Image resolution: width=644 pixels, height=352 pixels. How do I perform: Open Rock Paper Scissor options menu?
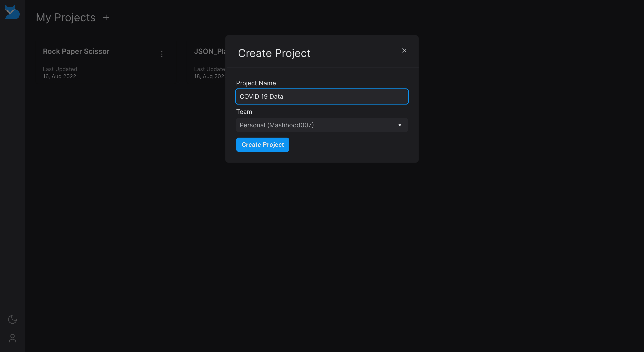(162, 54)
